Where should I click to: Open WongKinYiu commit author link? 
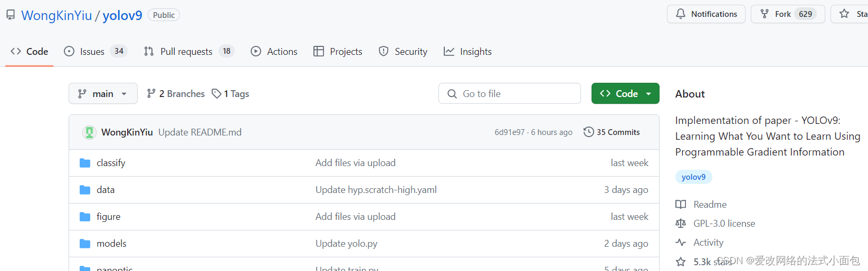click(127, 132)
